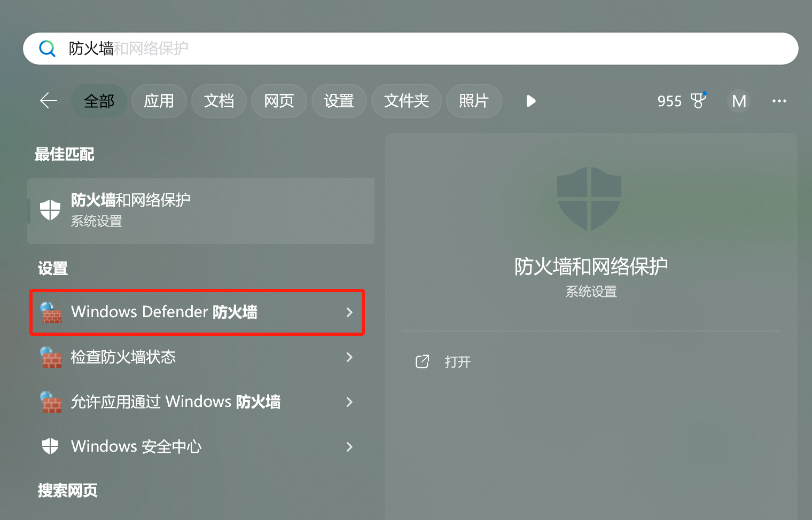The height and width of the screenshot is (520, 812).
Task: Select the Windows 安全中心 shield icon
Action: point(50,446)
